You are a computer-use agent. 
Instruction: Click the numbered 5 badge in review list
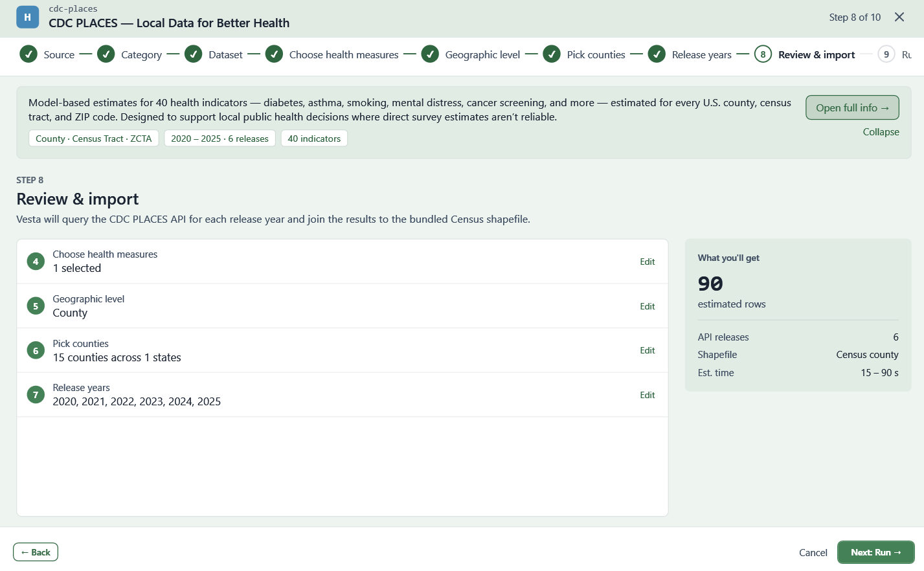(36, 306)
